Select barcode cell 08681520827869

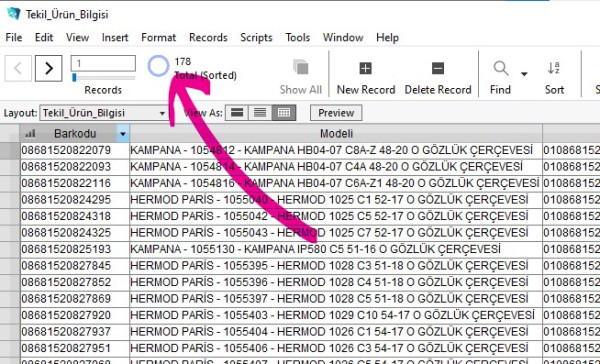(x=75, y=298)
